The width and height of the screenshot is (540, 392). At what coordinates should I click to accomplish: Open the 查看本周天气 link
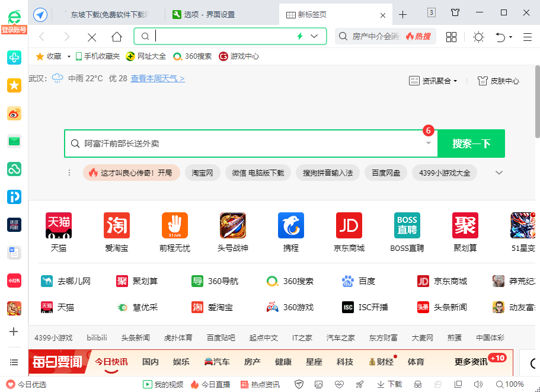(x=158, y=78)
